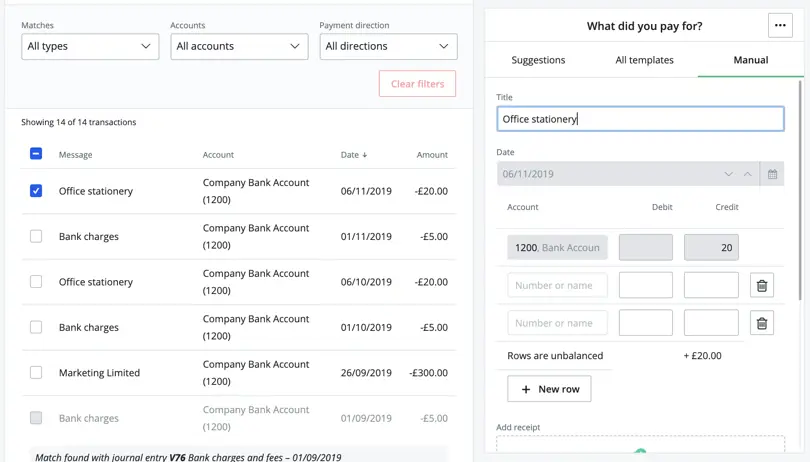Click the Account column header
Screen dimensions: 810x462
(218, 155)
